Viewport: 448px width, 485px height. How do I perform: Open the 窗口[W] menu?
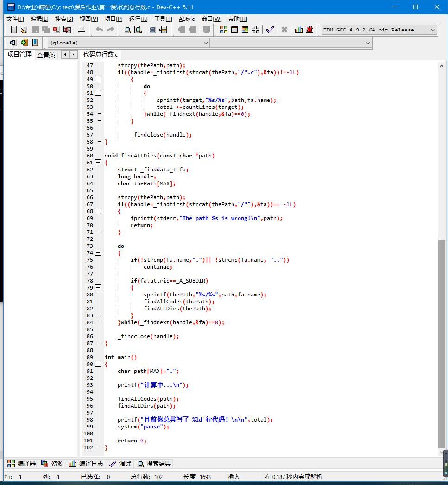pyautogui.click(x=211, y=19)
